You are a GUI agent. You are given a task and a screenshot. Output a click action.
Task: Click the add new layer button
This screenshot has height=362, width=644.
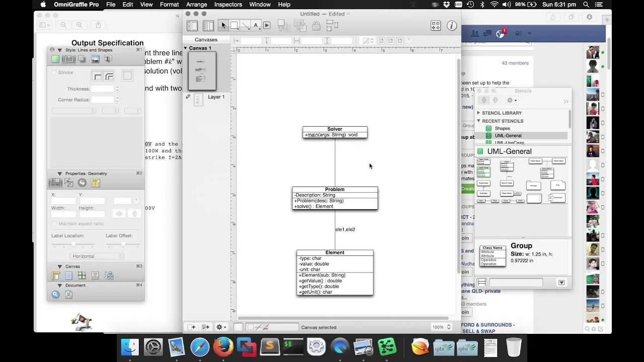[206, 327]
